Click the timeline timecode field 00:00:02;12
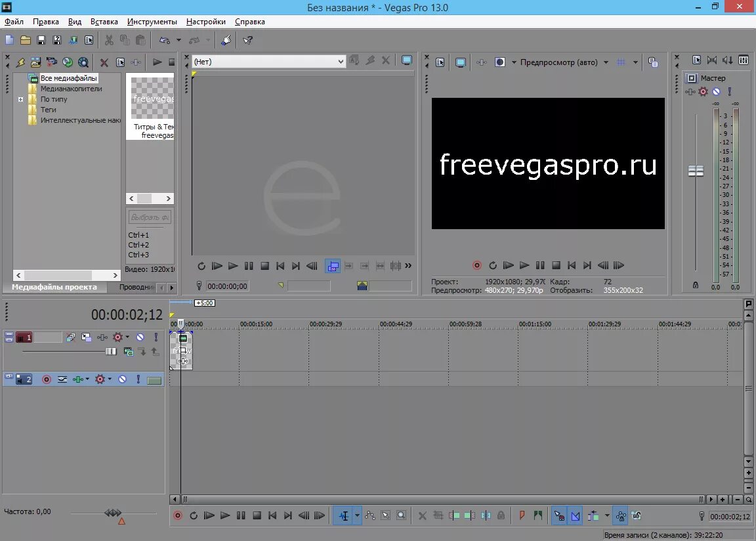Screen dimensions: 756x541 point(730,517)
